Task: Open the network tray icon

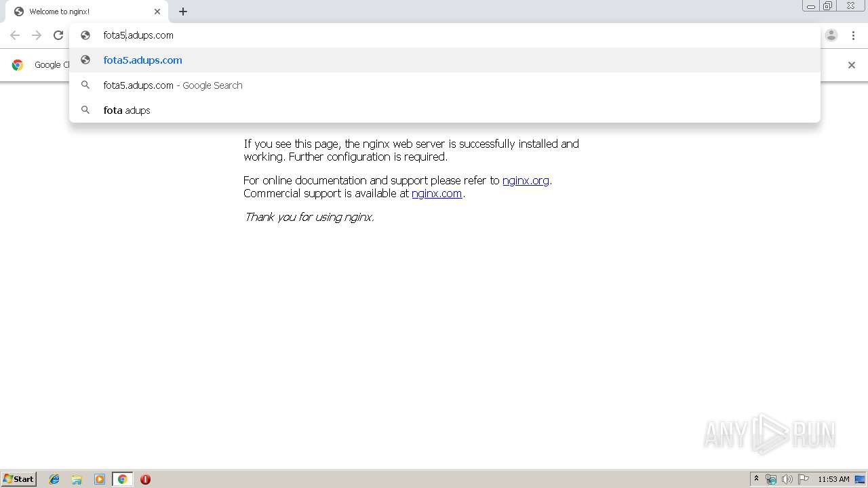Action: click(771, 479)
